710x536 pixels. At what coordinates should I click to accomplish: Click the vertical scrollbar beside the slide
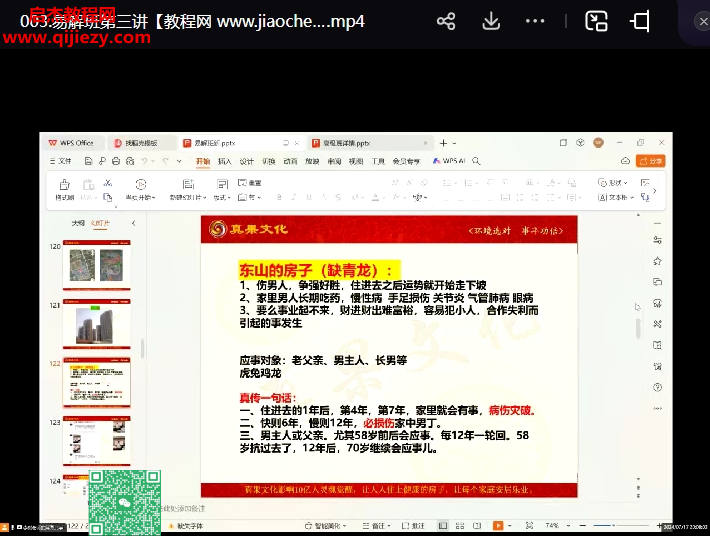(638, 328)
